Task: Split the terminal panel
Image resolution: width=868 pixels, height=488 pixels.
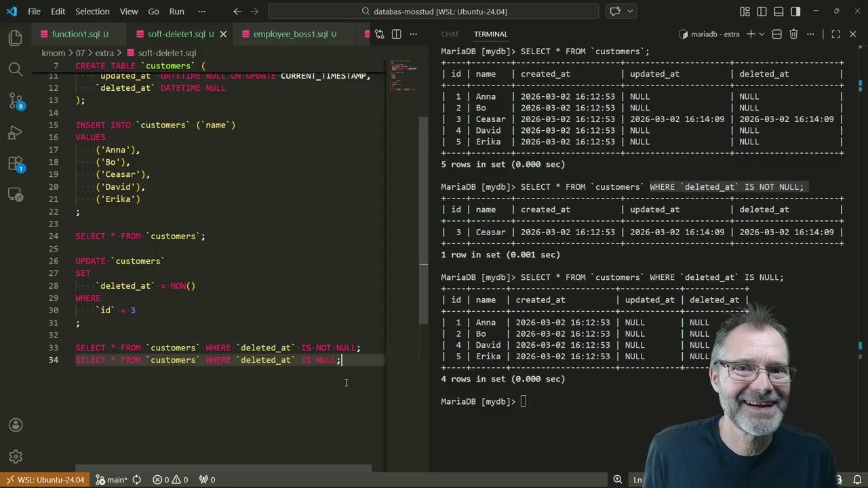Action: click(777, 34)
